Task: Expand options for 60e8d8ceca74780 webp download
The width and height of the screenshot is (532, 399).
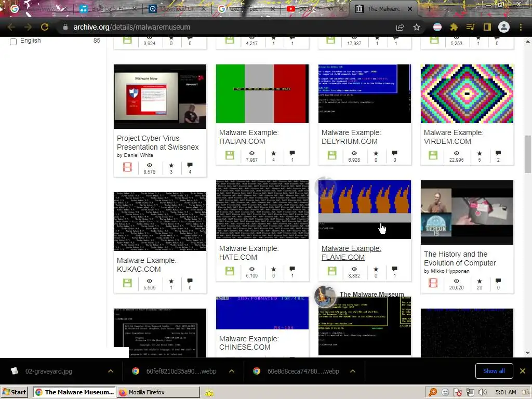Action: point(353,371)
